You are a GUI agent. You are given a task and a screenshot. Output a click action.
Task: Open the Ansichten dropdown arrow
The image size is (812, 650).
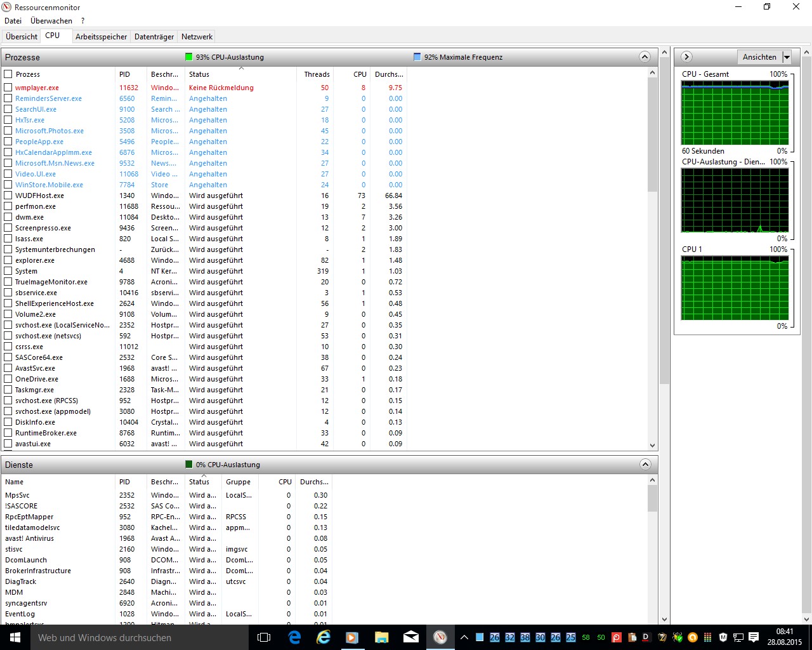coord(787,57)
